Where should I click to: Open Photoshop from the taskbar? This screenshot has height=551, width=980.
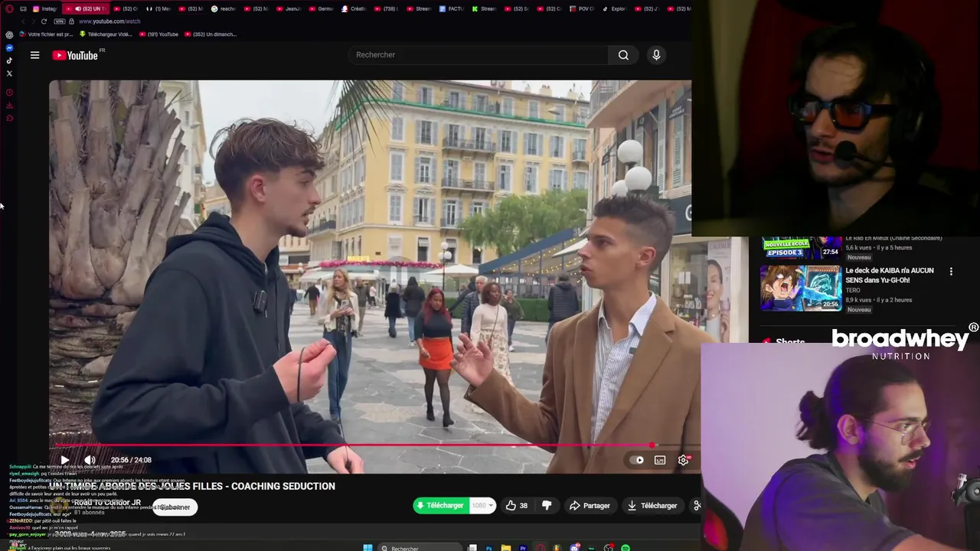click(488, 548)
